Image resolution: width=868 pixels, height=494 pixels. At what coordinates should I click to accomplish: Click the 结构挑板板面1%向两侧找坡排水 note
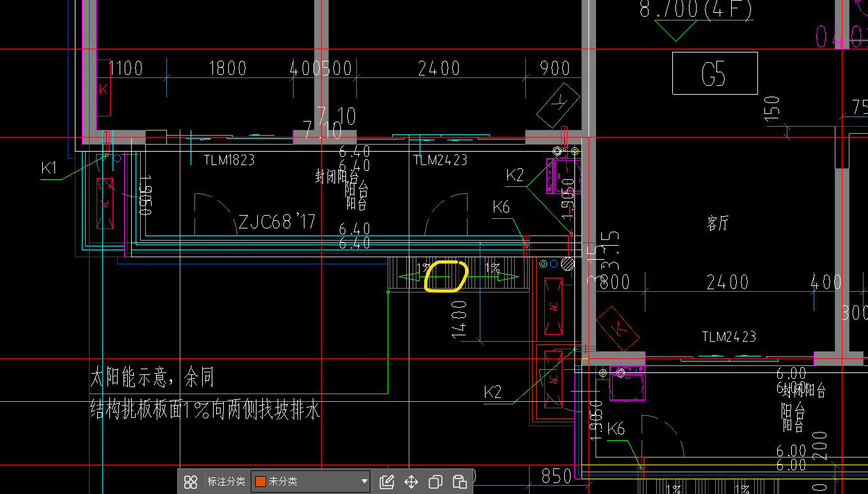coord(205,410)
